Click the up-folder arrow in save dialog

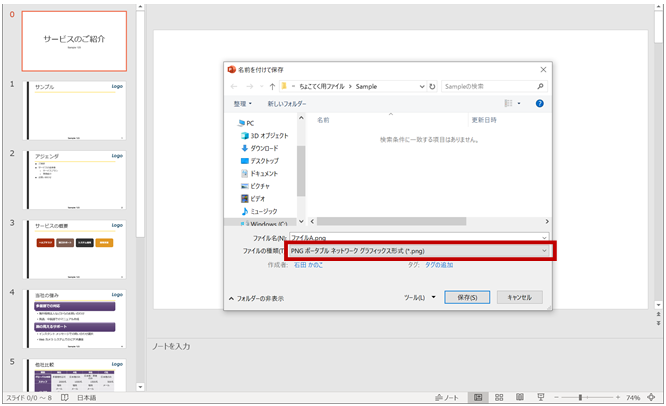273,87
